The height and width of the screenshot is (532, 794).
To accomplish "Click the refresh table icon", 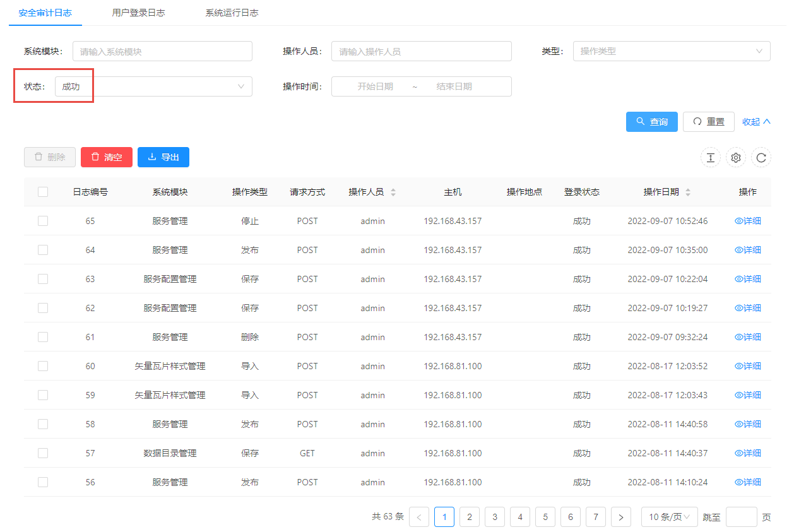I will click(x=761, y=158).
